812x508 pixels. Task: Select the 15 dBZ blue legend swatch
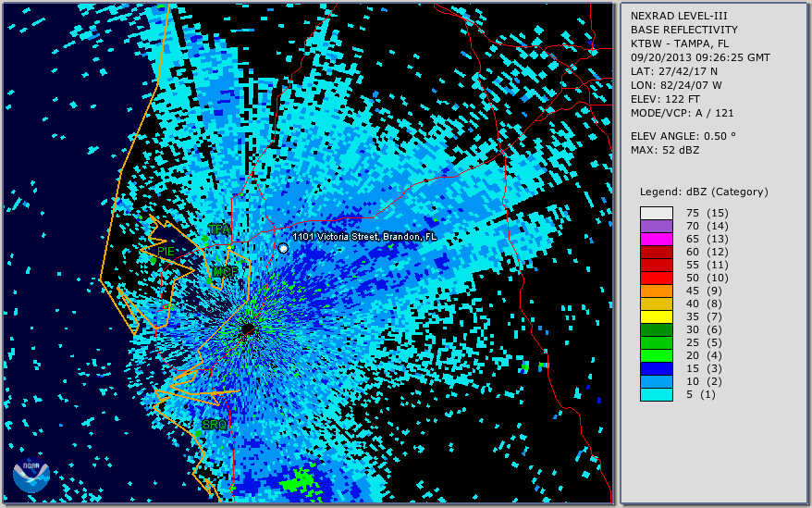(657, 368)
